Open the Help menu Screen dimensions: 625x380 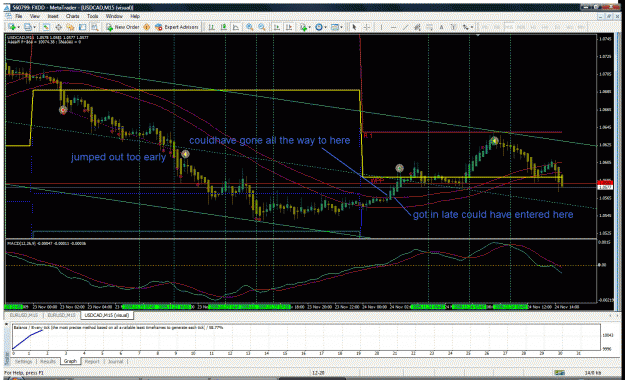point(135,16)
